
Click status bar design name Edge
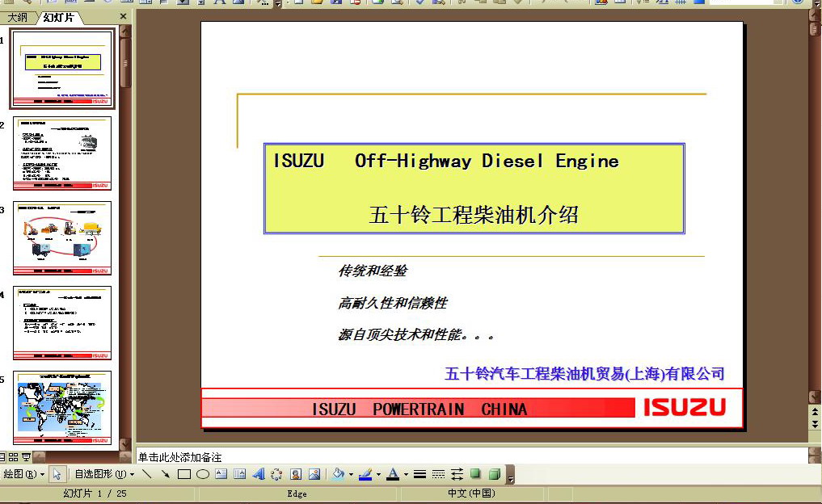tap(297, 493)
